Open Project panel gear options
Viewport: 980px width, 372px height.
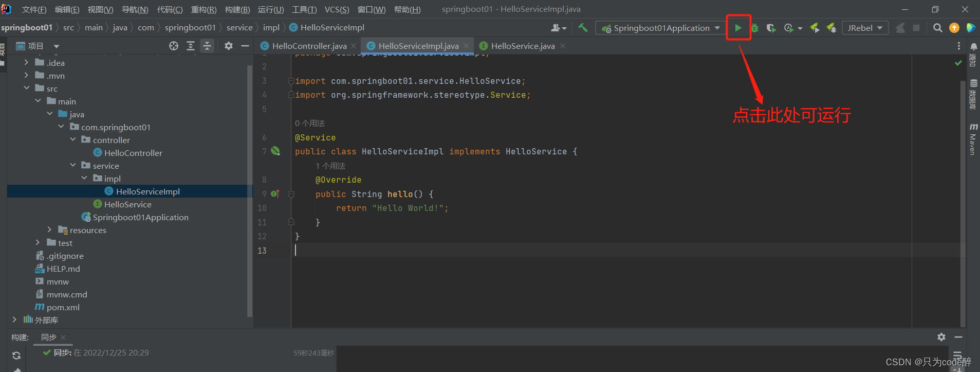(x=229, y=46)
